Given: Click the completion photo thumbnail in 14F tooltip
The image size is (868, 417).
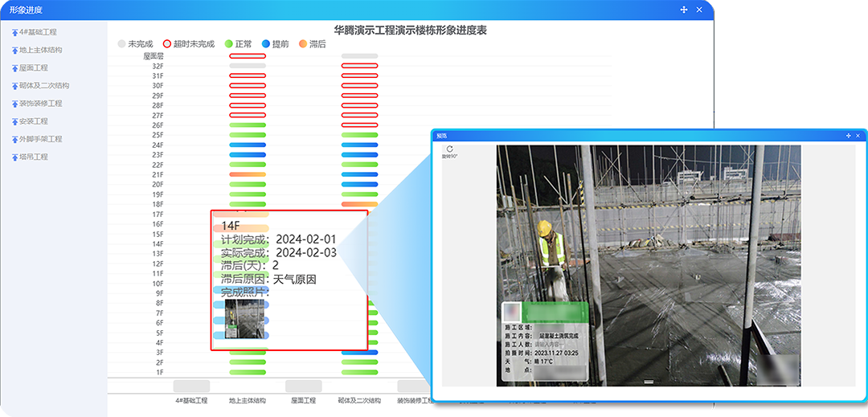Looking at the screenshot, I should [244, 319].
